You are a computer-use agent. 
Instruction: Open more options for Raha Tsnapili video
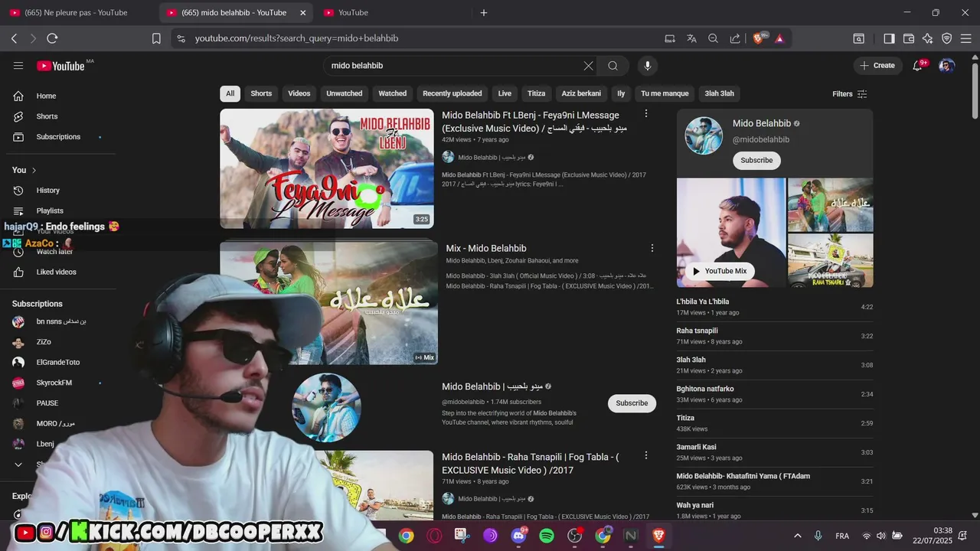(x=646, y=455)
